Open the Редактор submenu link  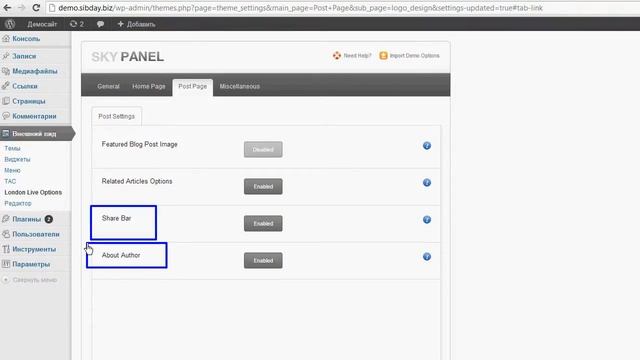18,203
